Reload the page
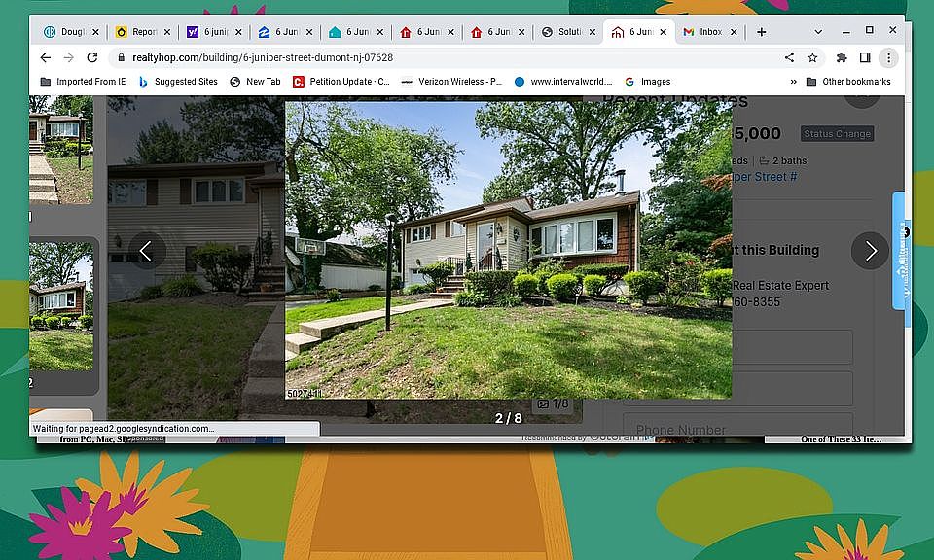 click(x=92, y=57)
